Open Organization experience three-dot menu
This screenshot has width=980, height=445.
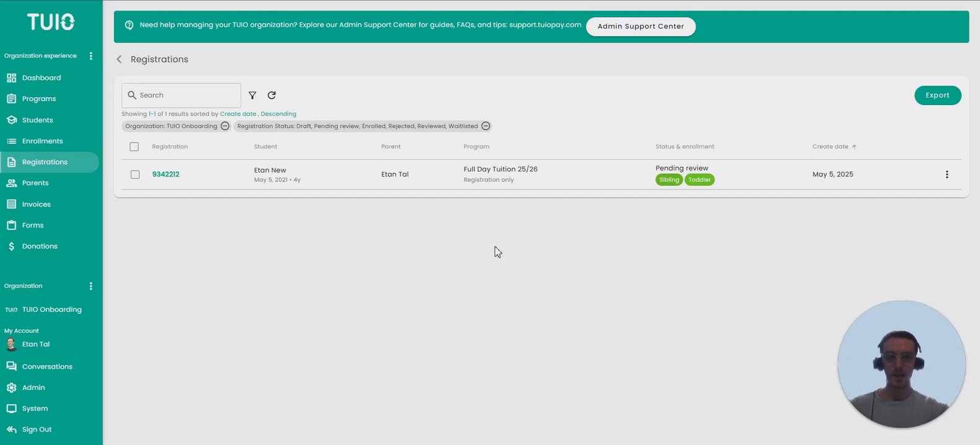(x=91, y=56)
